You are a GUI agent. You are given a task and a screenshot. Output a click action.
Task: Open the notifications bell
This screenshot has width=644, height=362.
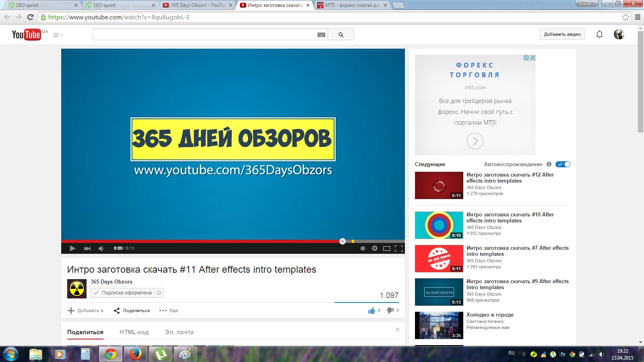click(599, 34)
